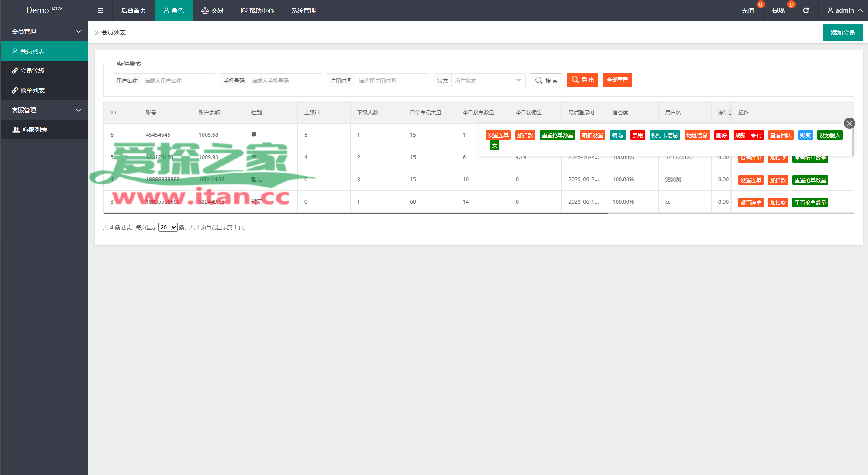The height and width of the screenshot is (475, 868).
Task: Open the 所有状态 status dropdown
Action: point(488,80)
